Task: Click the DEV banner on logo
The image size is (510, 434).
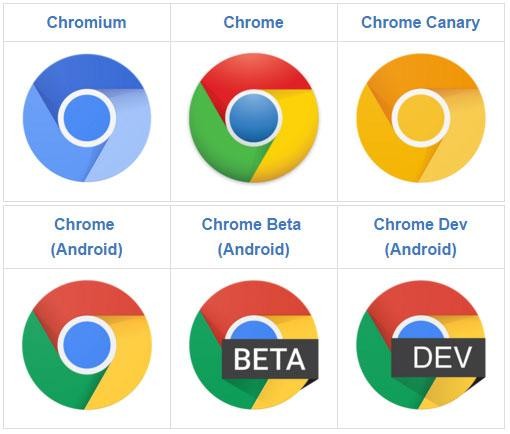Action: coord(438,358)
